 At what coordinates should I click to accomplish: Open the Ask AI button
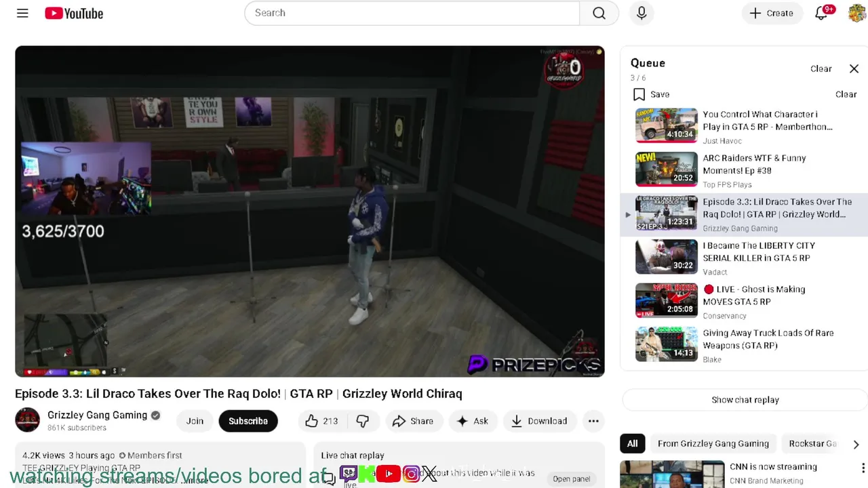coord(473,421)
